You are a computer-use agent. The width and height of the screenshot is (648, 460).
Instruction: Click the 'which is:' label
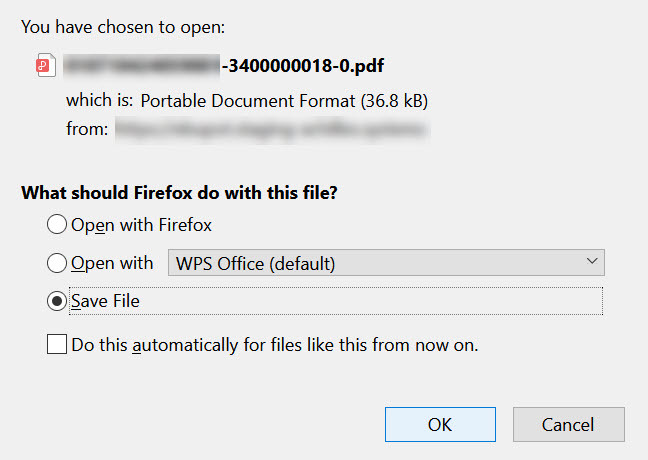coord(100,100)
